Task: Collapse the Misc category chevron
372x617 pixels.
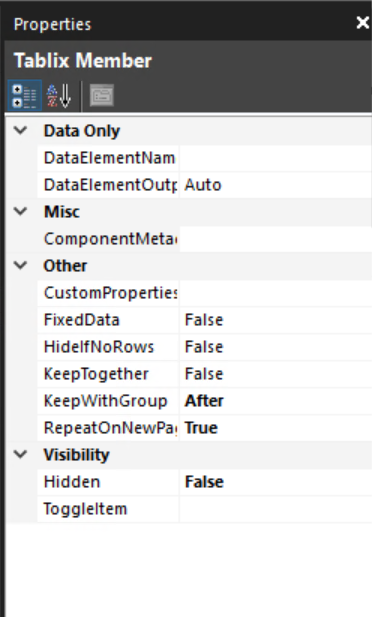Action: pyautogui.click(x=20, y=211)
